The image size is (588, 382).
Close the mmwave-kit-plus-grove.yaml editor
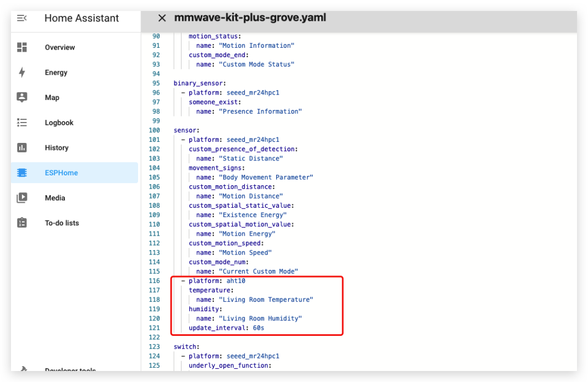(x=162, y=18)
